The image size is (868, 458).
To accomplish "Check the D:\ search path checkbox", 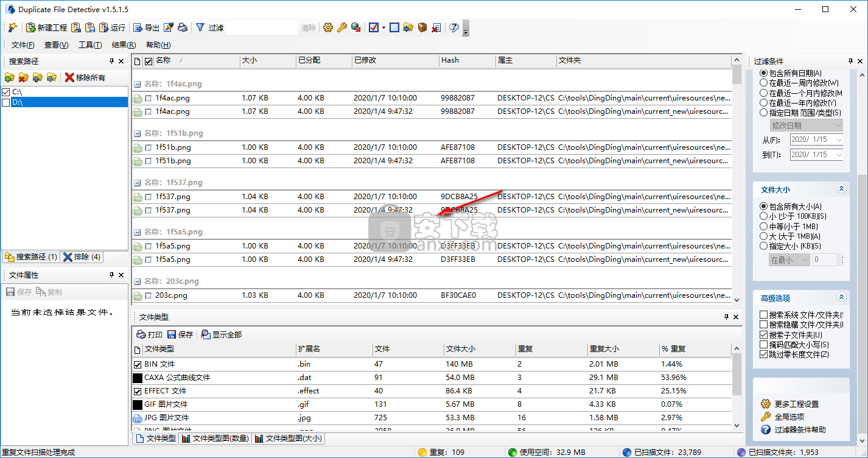I will tap(6, 102).
